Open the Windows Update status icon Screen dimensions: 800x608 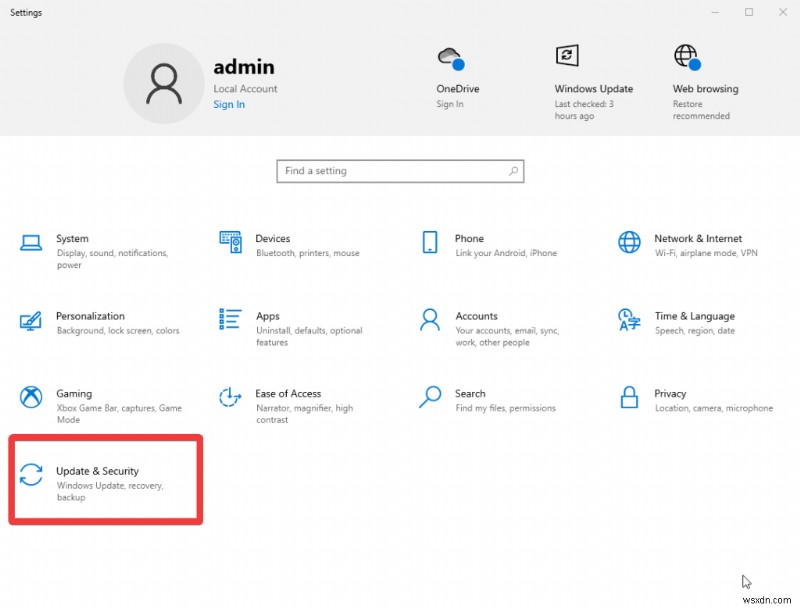(x=568, y=56)
